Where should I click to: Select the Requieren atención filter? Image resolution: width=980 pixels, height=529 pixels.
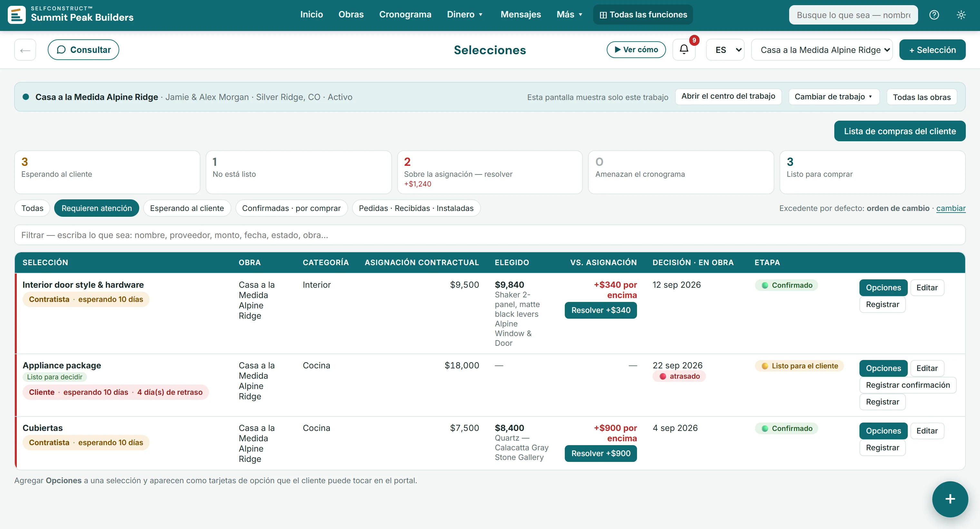[x=97, y=208]
